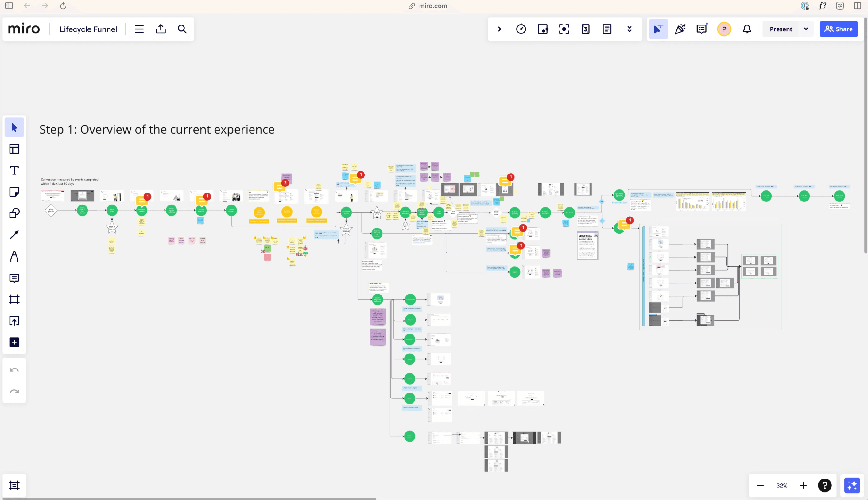
Task: Select the Pen drawing tool
Action: pos(14,256)
